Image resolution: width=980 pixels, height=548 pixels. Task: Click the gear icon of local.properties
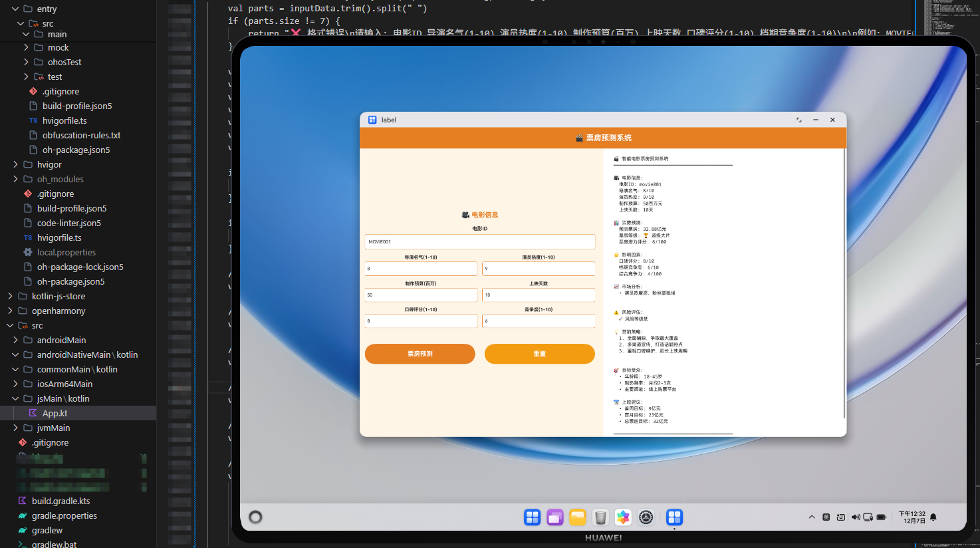coord(28,252)
